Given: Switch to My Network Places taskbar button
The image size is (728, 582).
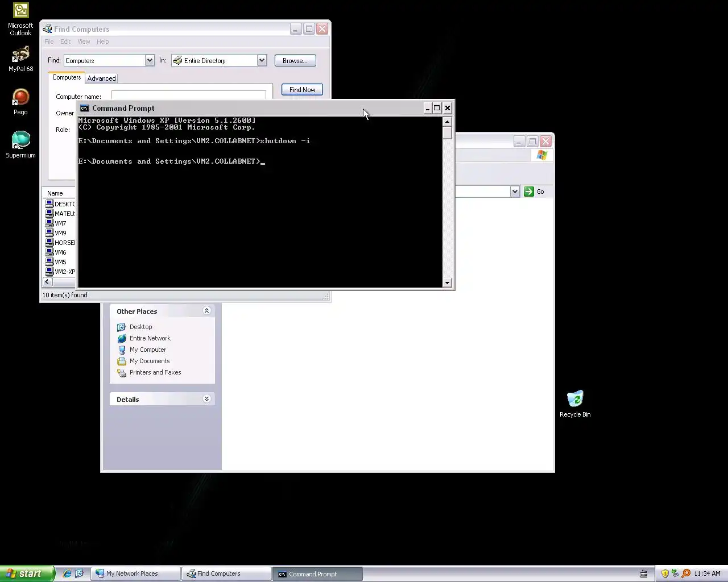Looking at the screenshot, I should [135, 573].
